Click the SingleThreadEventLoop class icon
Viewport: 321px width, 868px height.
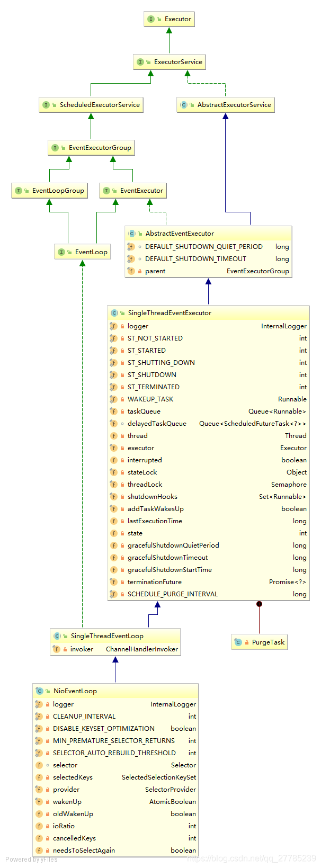click(x=57, y=636)
